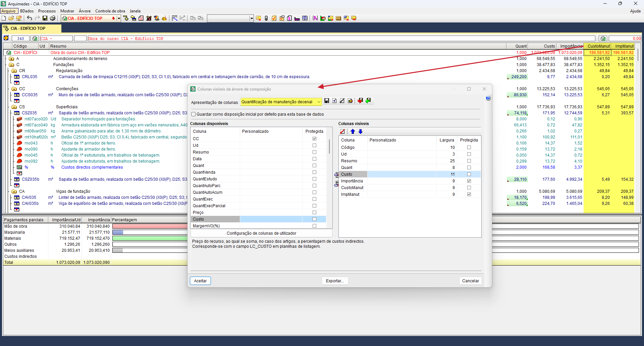Click the red-slashed remove column icon
Viewport: 644px width, 346px height.
[x=342, y=132]
